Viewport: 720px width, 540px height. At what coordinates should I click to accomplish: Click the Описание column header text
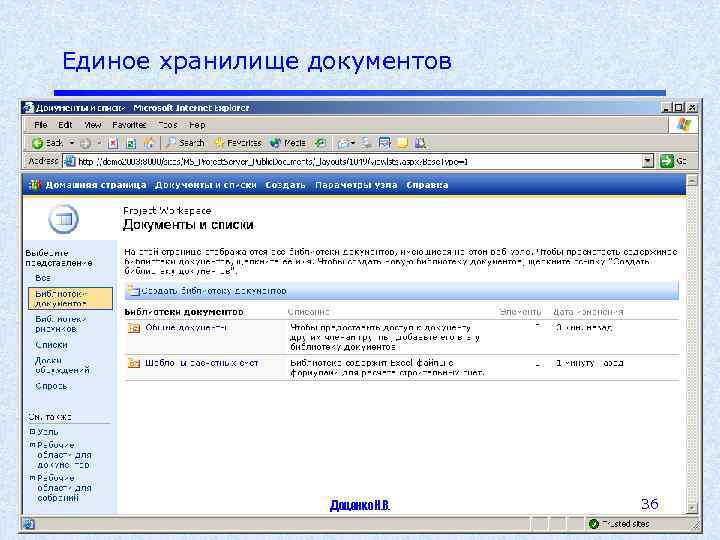tap(309, 312)
